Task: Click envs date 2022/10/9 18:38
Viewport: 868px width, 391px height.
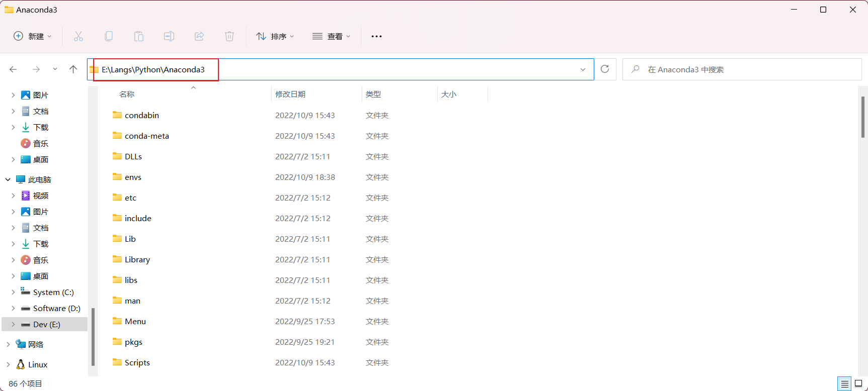Action: (x=305, y=177)
